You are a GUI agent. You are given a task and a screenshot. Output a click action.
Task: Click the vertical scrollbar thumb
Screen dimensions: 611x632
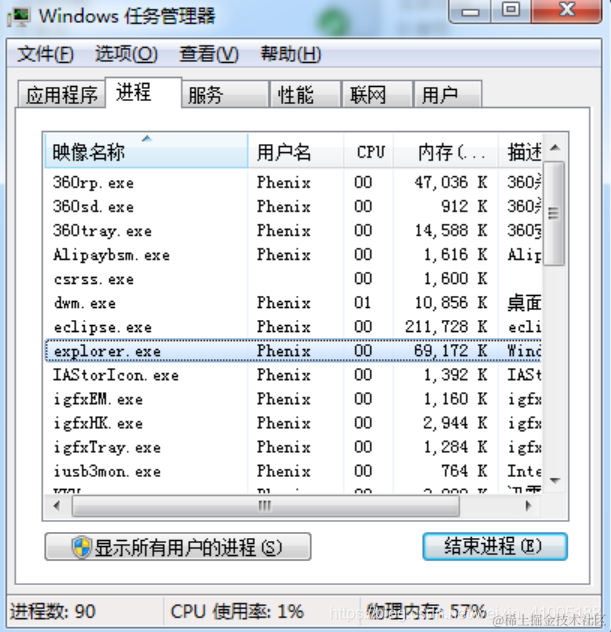(554, 214)
